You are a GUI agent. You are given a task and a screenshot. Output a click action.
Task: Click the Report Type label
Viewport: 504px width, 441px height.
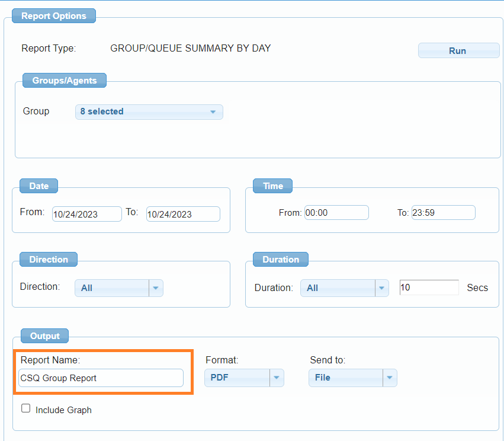pos(49,48)
